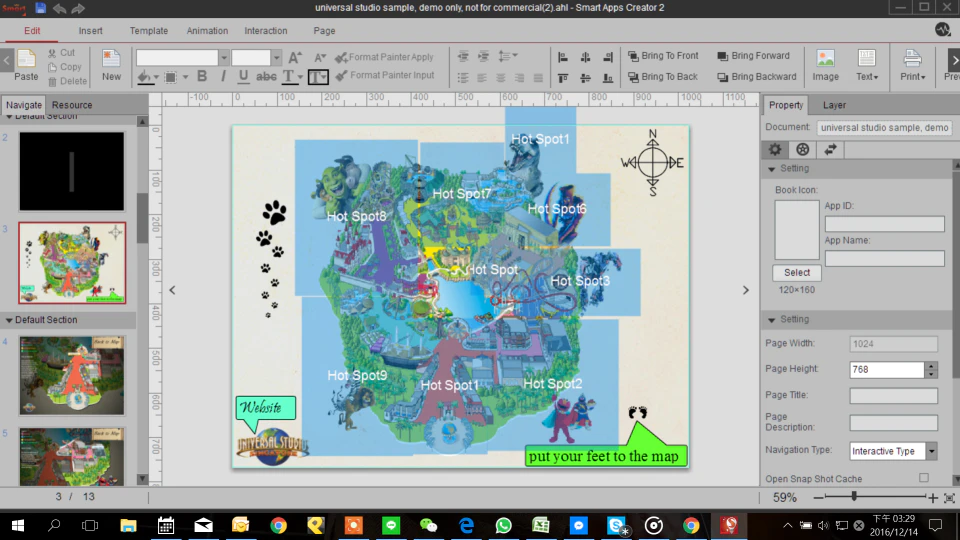
Task: Click the Underline formatting icon
Action: pos(243,77)
